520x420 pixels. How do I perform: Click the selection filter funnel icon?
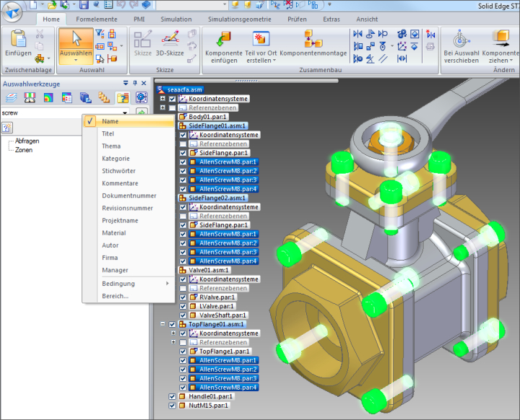(100, 33)
